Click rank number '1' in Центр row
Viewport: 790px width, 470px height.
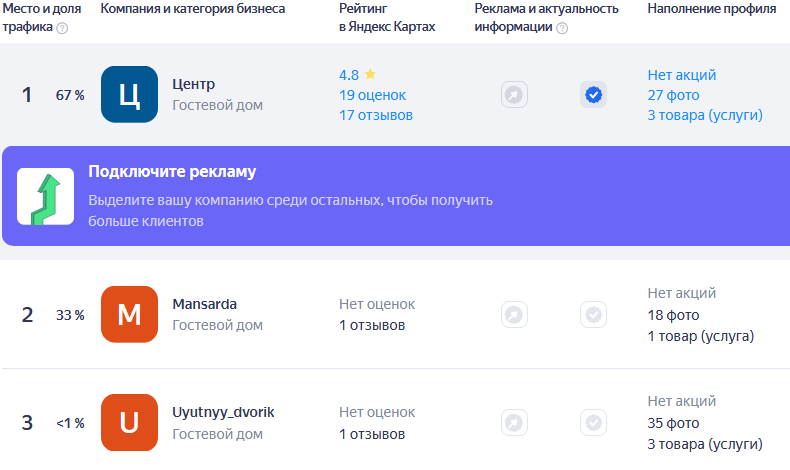27,95
